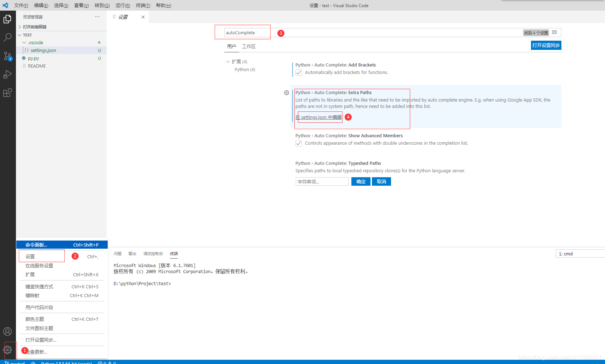The width and height of the screenshot is (605, 364).
Task: Click the 在 settings.json 中编辑 link
Action: point(319,117)
